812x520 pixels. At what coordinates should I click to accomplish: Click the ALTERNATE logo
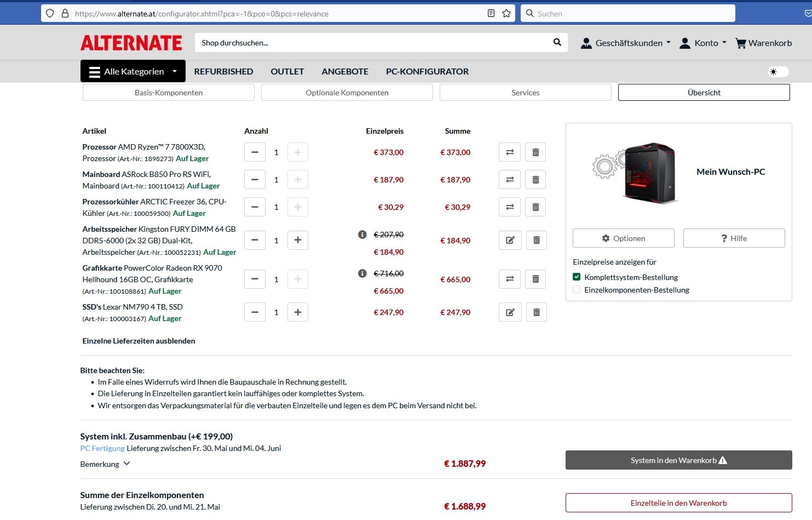131,43
